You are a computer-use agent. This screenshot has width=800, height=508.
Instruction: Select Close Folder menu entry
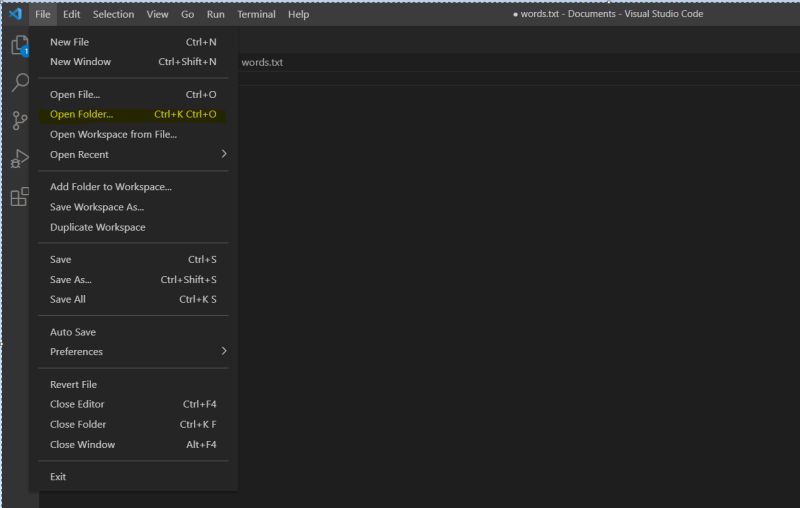tap(133, 424)
